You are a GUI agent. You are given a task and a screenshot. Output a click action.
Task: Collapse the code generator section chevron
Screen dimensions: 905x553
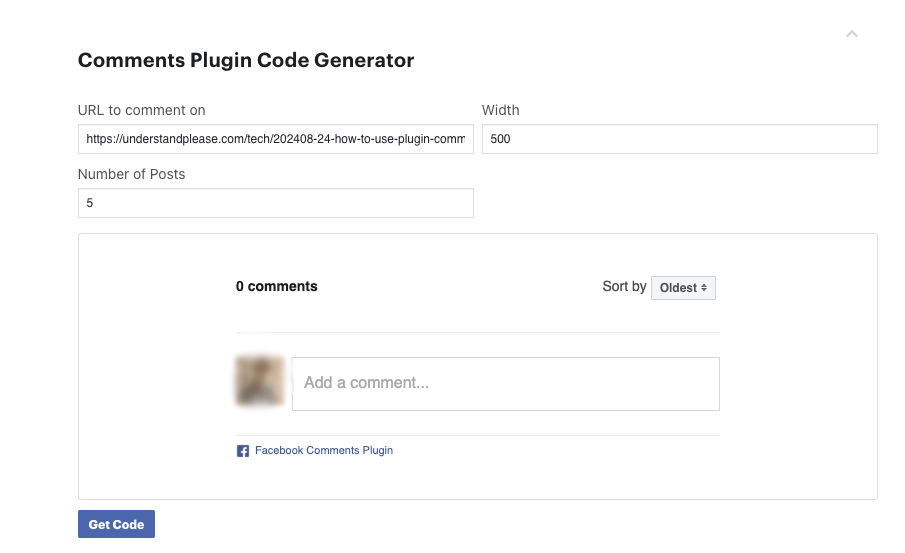(851, 34)
